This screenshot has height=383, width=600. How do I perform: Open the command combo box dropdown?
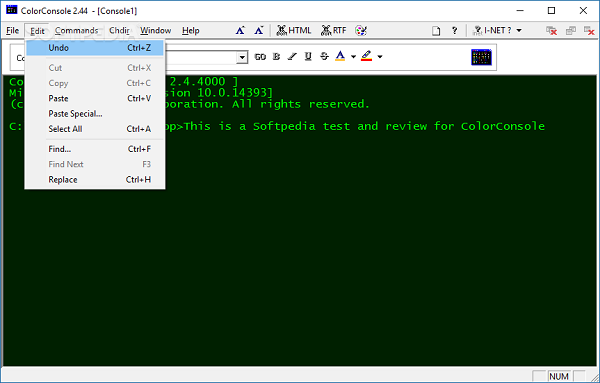coord(242,58)
